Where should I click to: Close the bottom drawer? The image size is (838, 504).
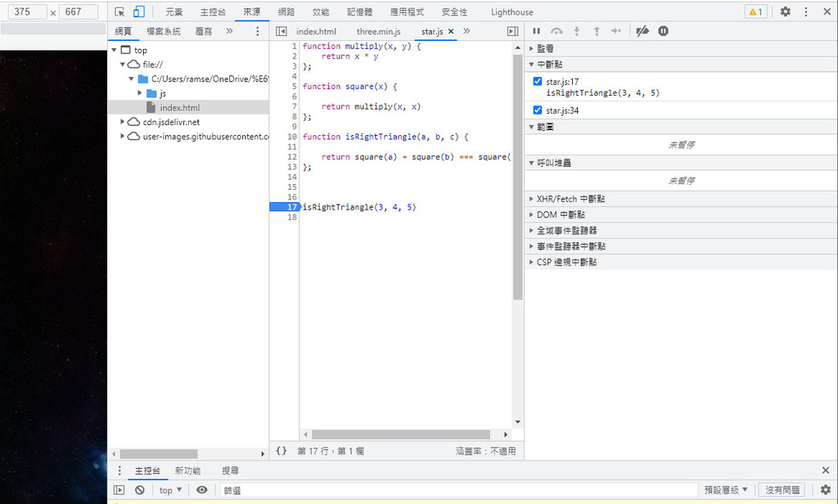(826, 470)
